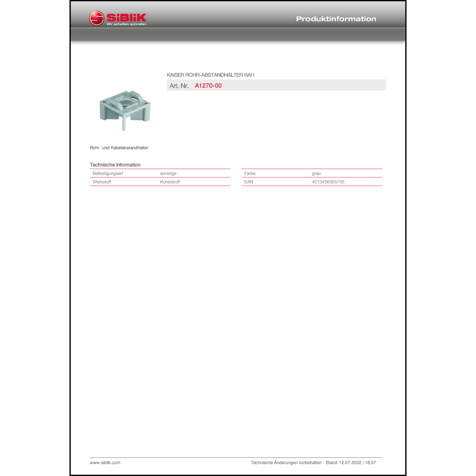Click the product name 'KAISER ROHR-ABSTANDHALTER RAH'
Image resolution: width=476 pixels, height=476 pixels.
point(210,75)
